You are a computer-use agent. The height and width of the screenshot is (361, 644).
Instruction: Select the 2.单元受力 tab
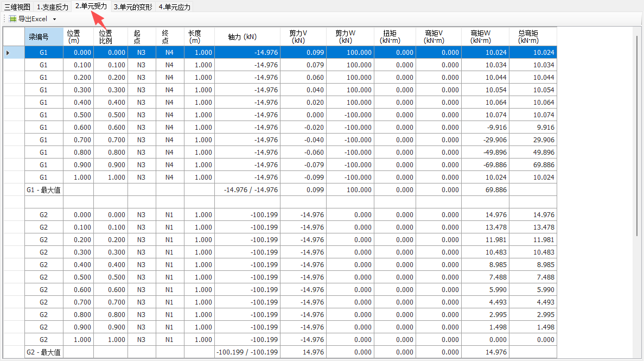click(x=91, y=6)
